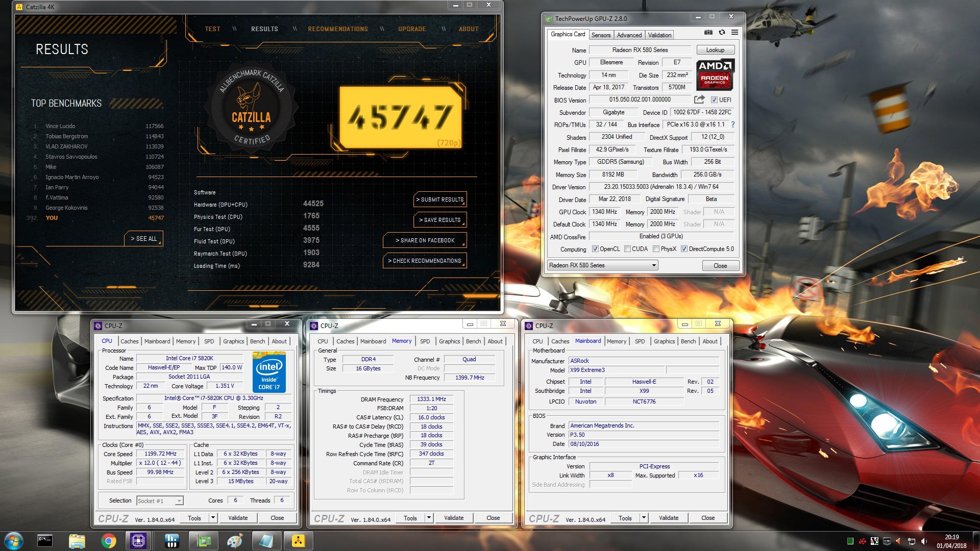Expand Tools arrow in CPU tab window

pos(213,518)
